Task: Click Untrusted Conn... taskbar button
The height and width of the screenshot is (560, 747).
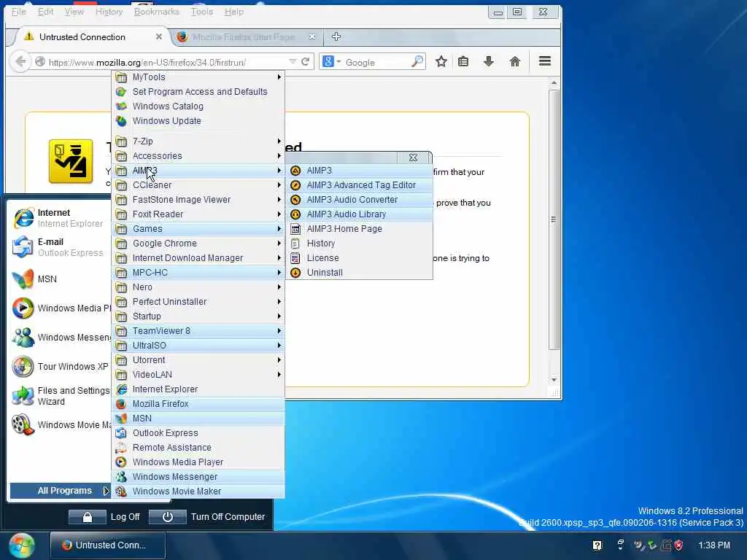Action: coord(108,545)
